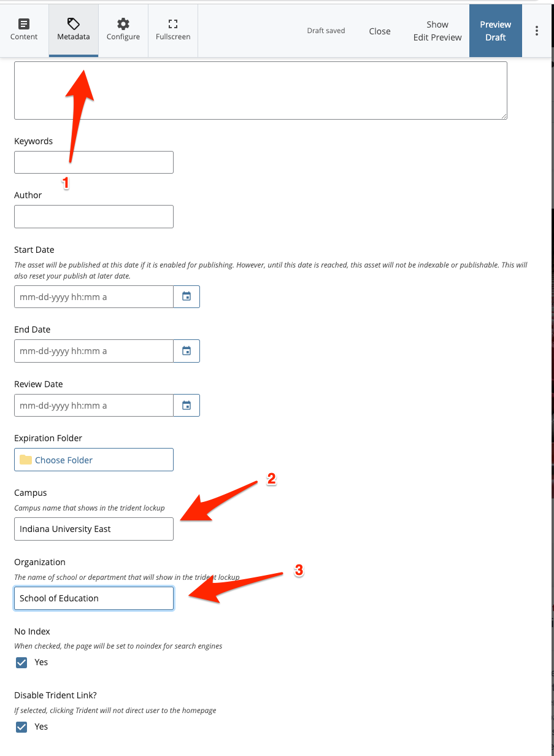Uncheck Disable Trident Link checkbox
This screenshot has width=554, height=756.
point(21,727)
